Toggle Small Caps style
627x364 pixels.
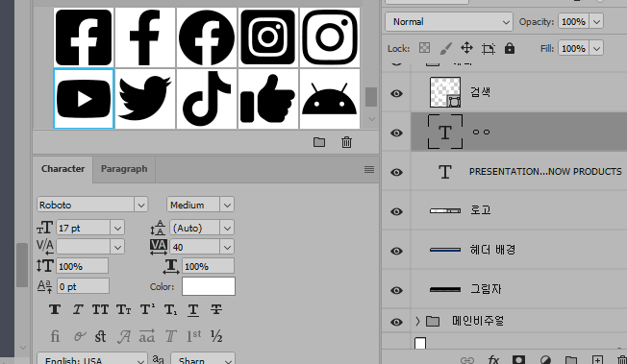pyautogui.click(x=123, y=309)
